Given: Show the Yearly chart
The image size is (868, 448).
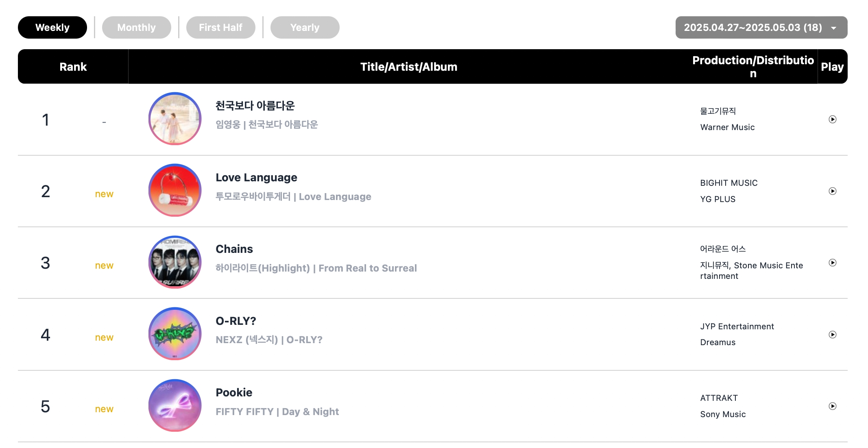Looking at the screenshot, I should [305, 27].
